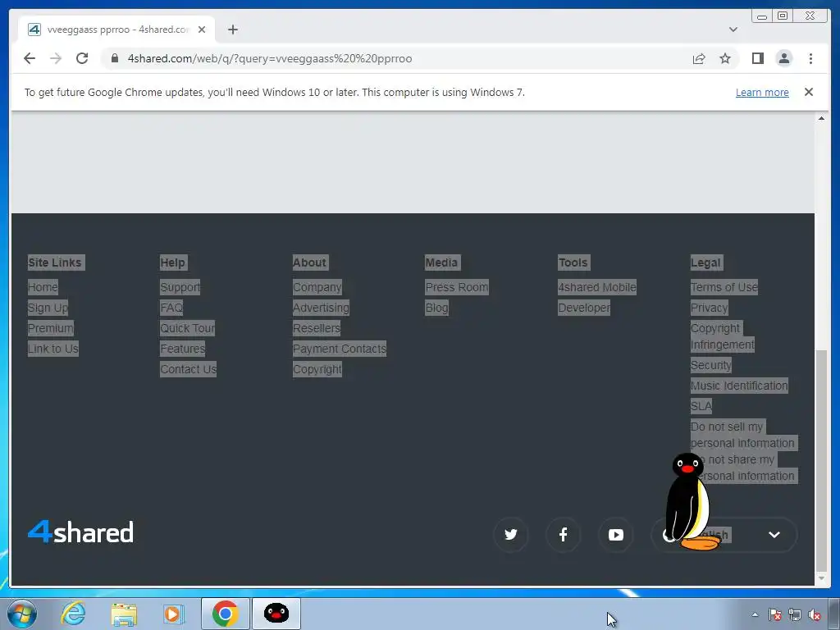Open the Support link

pos(180,287)
